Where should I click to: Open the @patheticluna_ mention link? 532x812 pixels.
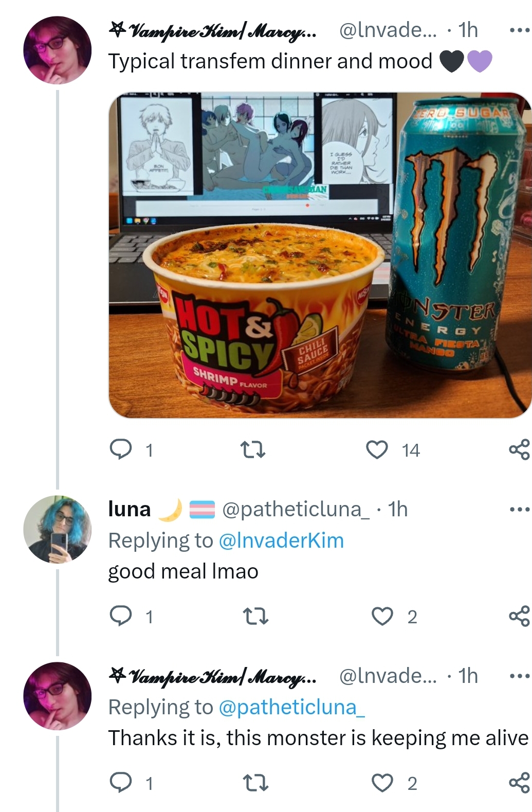pyautogui.click(x=292, y=707)
